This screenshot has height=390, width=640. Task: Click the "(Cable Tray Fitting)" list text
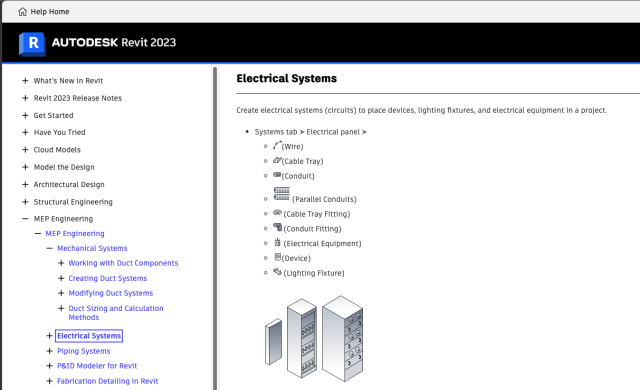317,214
